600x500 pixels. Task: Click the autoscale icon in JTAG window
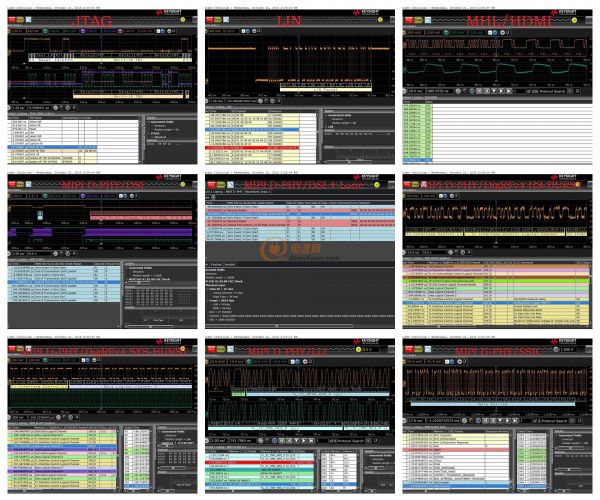[x=28, y=20]
